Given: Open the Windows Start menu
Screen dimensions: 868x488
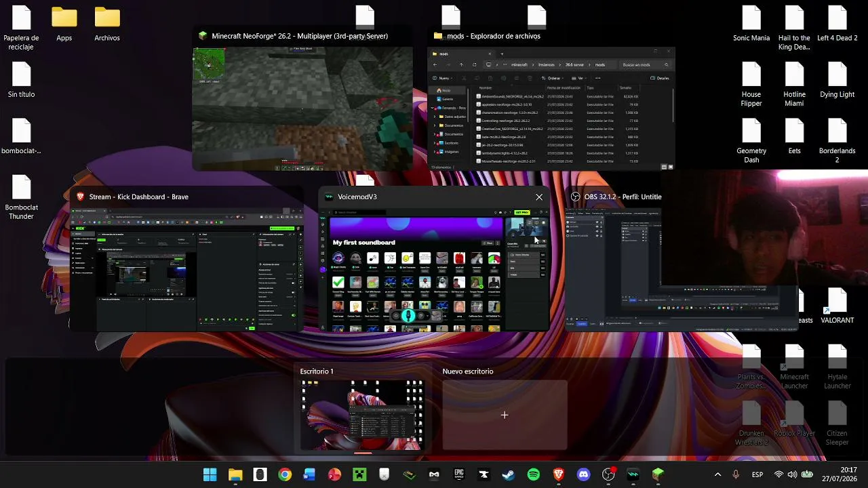Looking at the screenshot, I should tap(210, 474).
